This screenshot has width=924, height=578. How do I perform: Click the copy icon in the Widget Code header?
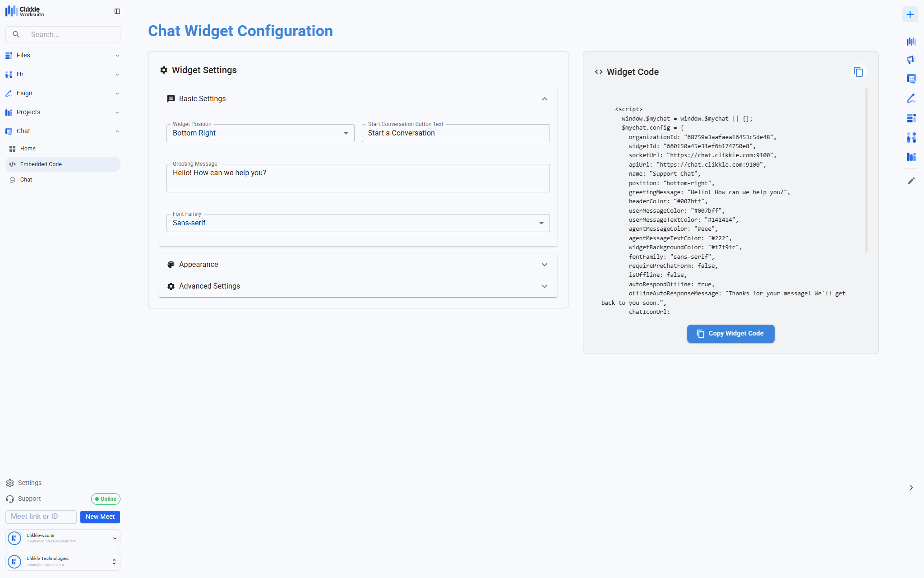click(x=858, y=72)
